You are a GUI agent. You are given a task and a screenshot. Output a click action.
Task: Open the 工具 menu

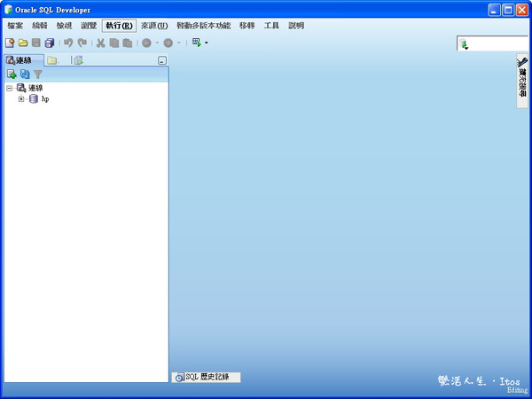click(271, 26)
